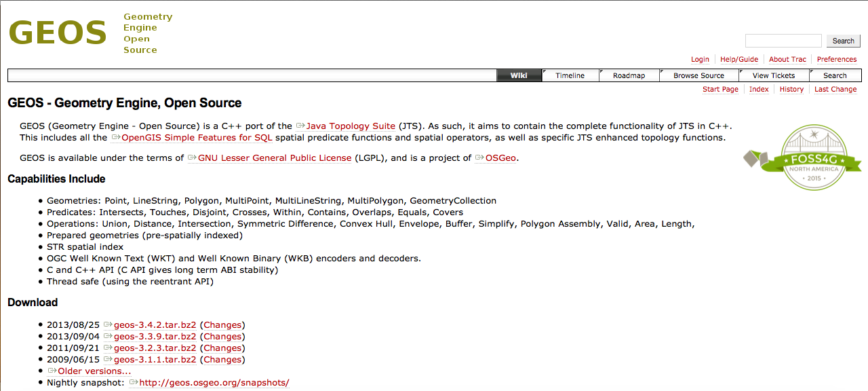Visit the About Trac link
Screen dimensions: 868x391
[x=787, y=60]
